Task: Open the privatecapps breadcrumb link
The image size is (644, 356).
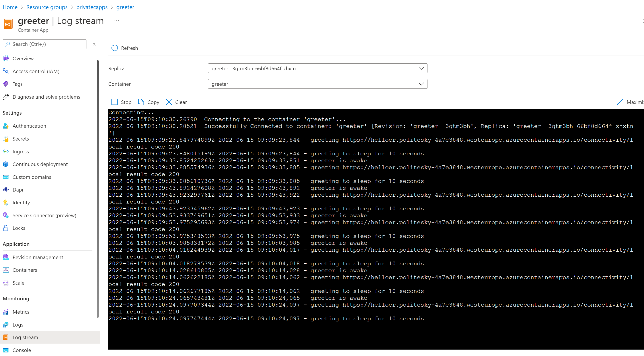Action: click(92, 7)
